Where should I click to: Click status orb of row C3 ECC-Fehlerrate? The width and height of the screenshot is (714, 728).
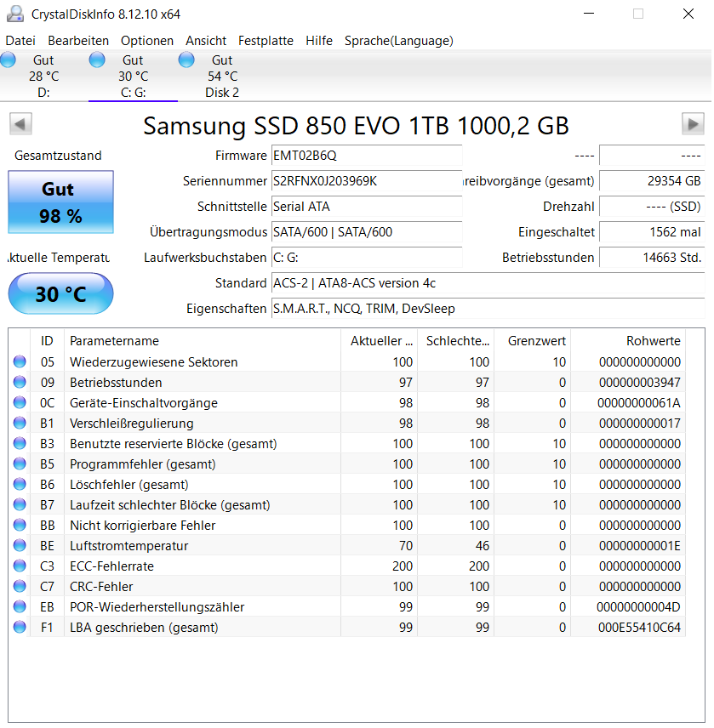(x=20, y=566)
